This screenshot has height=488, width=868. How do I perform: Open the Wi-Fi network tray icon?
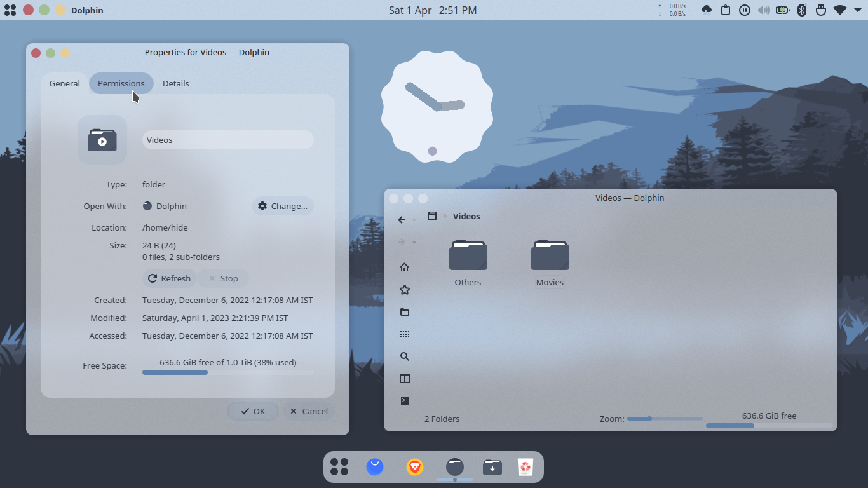(840, 10)
